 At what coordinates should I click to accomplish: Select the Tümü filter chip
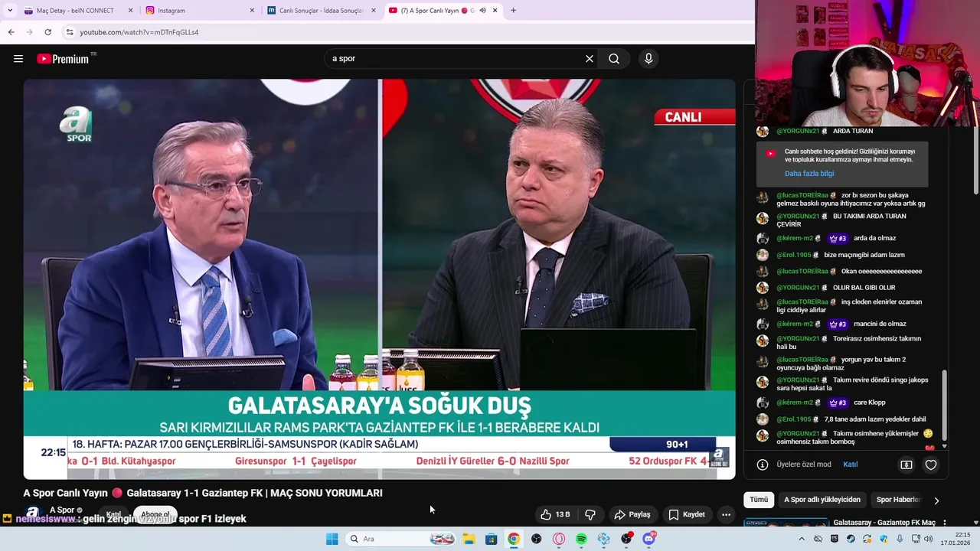pyautogui.click(x=759, y=500)
